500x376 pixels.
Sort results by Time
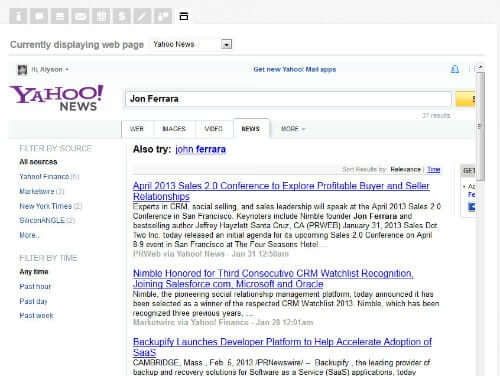point(433,170)
